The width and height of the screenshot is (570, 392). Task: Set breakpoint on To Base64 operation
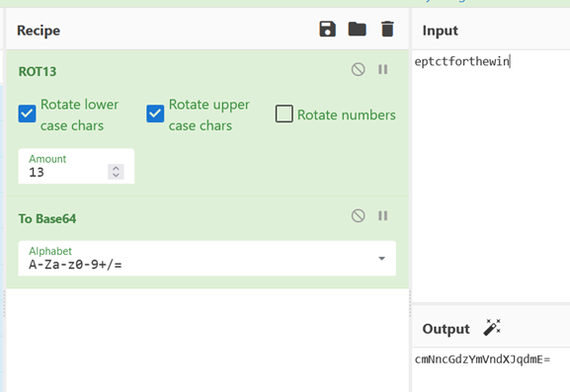(382, 216)
